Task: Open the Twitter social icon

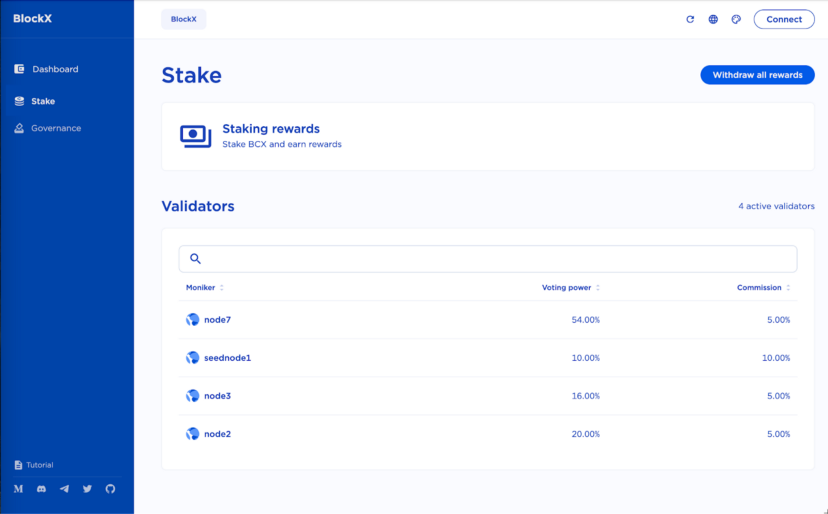Action: 87,489
